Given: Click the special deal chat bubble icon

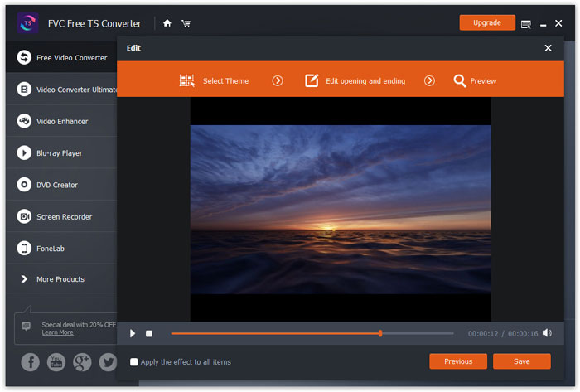Looking at the screenshot, I should point(26,326).
